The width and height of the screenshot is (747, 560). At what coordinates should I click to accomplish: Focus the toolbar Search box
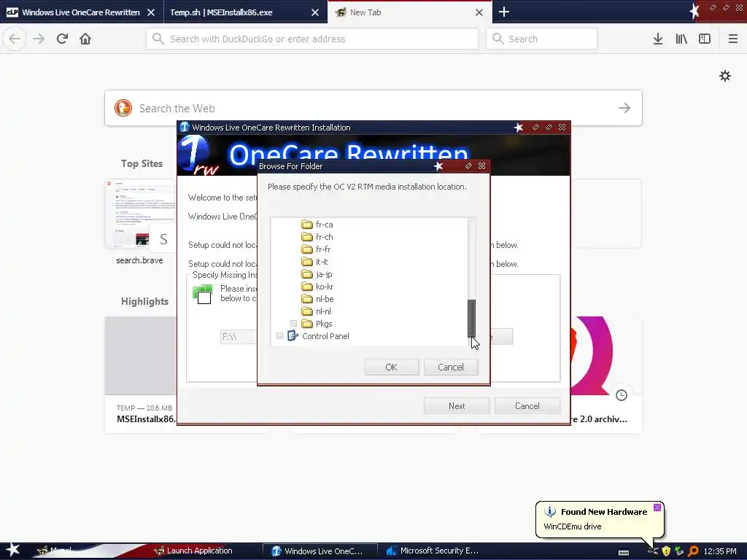(x=542, y=39)
